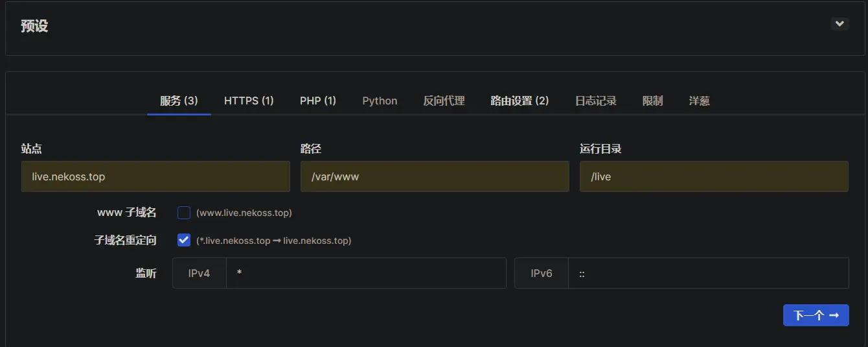Click the 运行目录 field showing /live
The width and height of the screenshot is (868, 347).
tap(714, 176)
